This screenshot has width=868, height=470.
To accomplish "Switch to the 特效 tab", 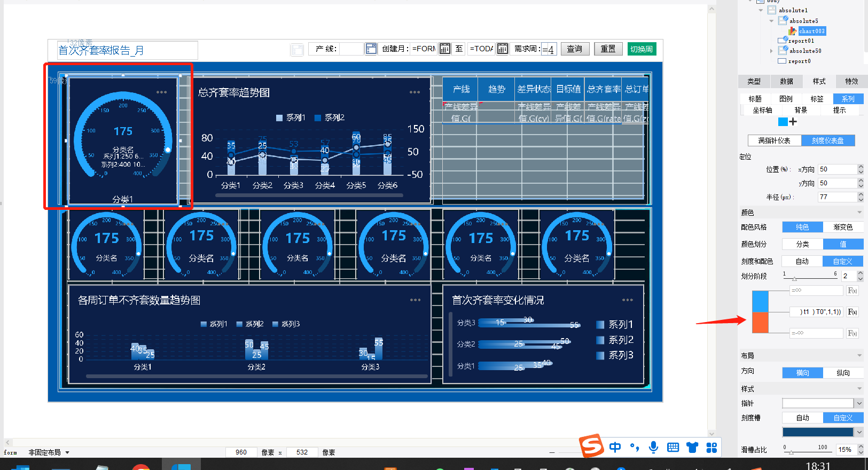I will (851, 82).
